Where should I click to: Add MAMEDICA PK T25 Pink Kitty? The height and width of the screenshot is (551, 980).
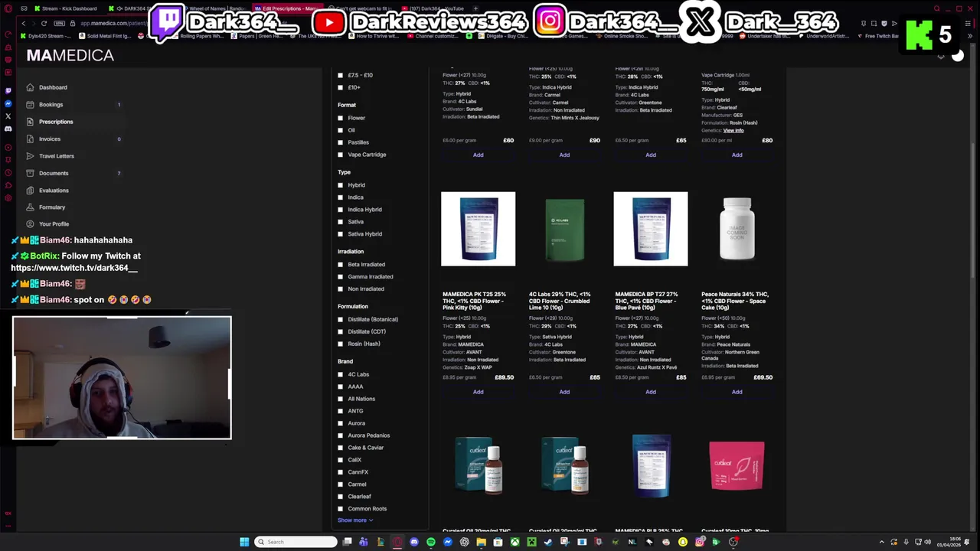(478, 392)
